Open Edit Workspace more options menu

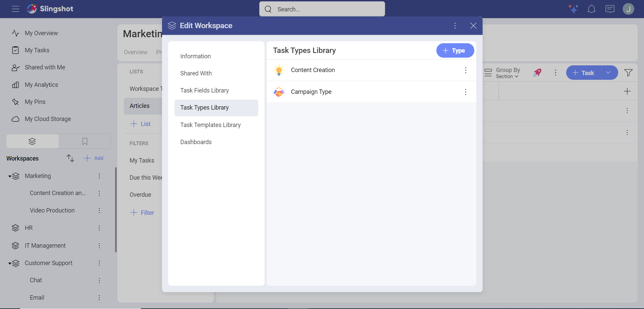click(x=455, y=25)
